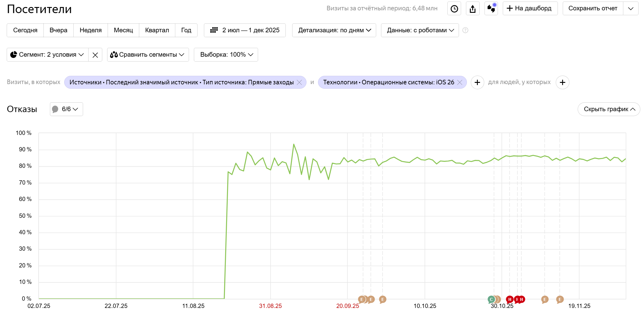This screenshot has height=325, width=644.
Task: Open the Данные: с роботами dropdown
Action: click(420, 30)
